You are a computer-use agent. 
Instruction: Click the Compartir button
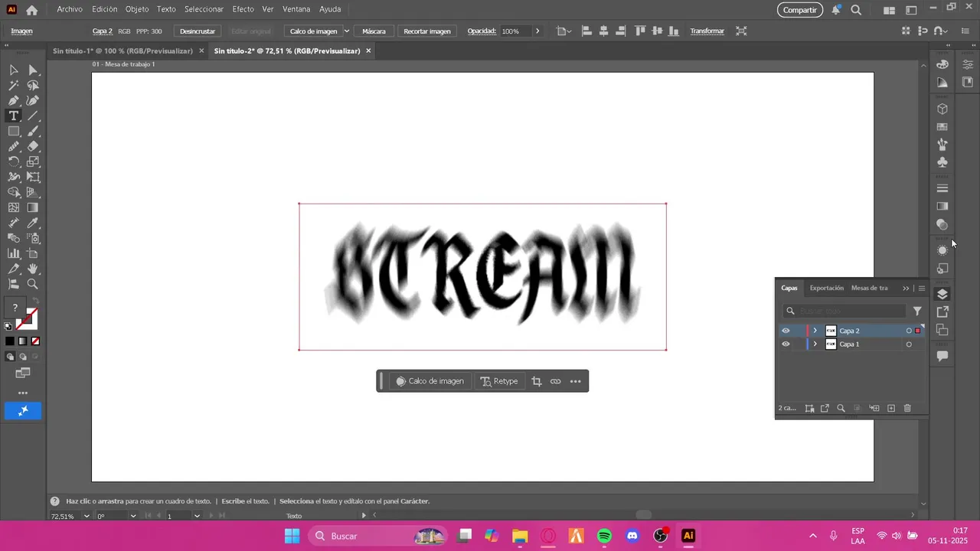coord(800,10)
